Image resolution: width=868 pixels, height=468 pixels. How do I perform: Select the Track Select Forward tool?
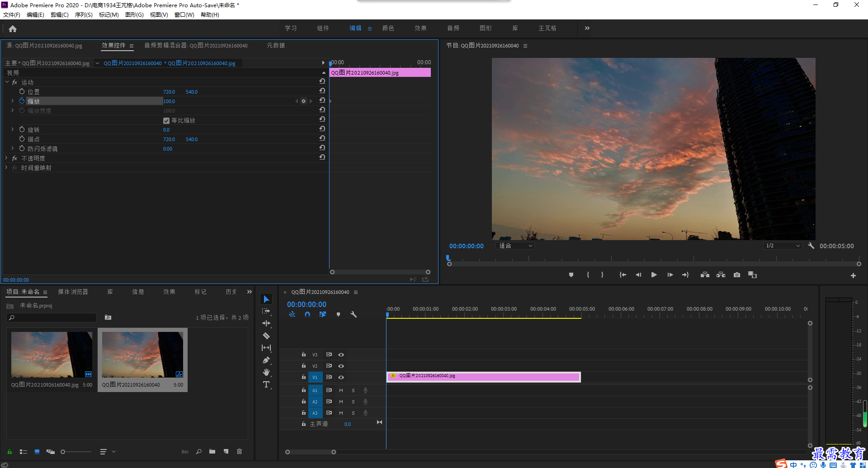[x=266, y=311]
